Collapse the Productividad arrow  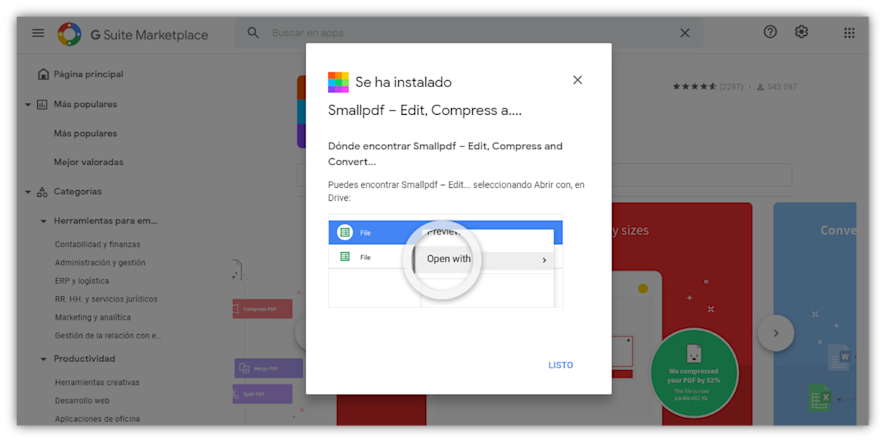(43, 360)
